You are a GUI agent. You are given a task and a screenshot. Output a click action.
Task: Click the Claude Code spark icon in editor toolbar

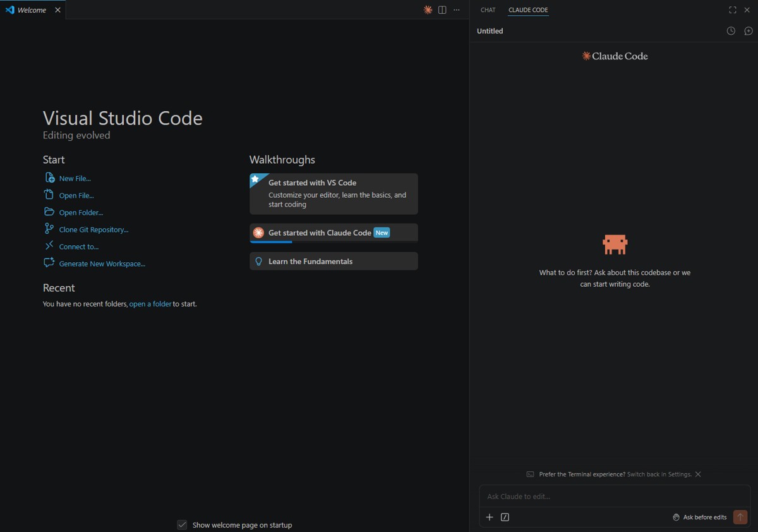428,10
